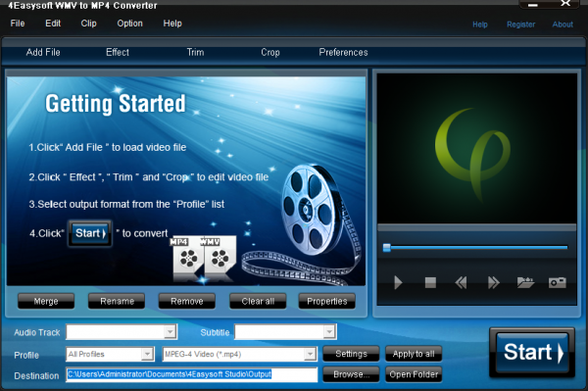Click the Destination path input field
The height and width of the screenshot is (391, 588).
192,374
